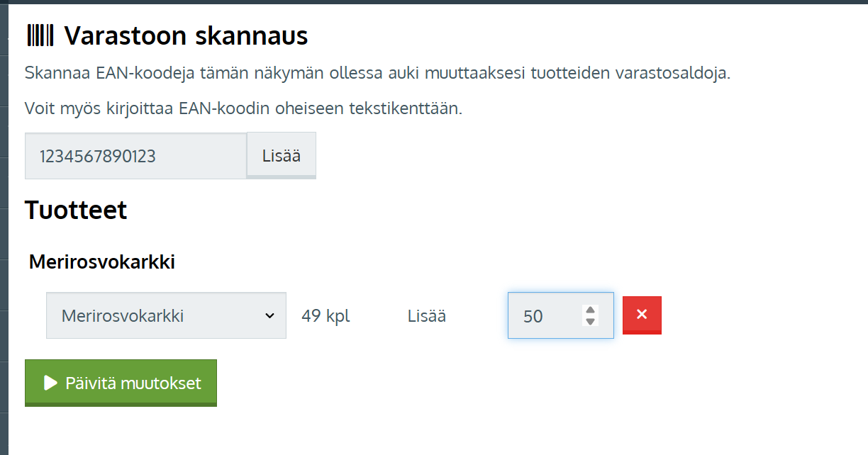Click the Varastoon skannaus heading
Image resolution: width=868 pixels, height=455 pixels.
(186, 35)
